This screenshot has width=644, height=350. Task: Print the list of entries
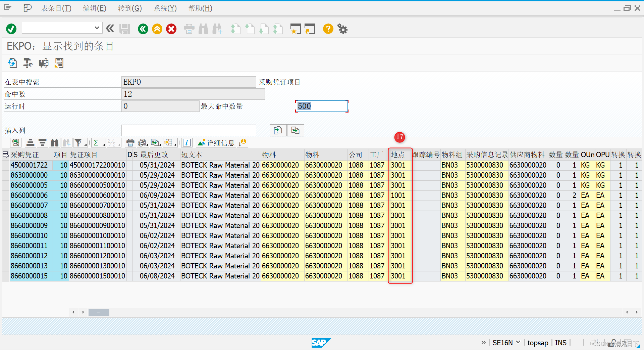click(130, 142)
